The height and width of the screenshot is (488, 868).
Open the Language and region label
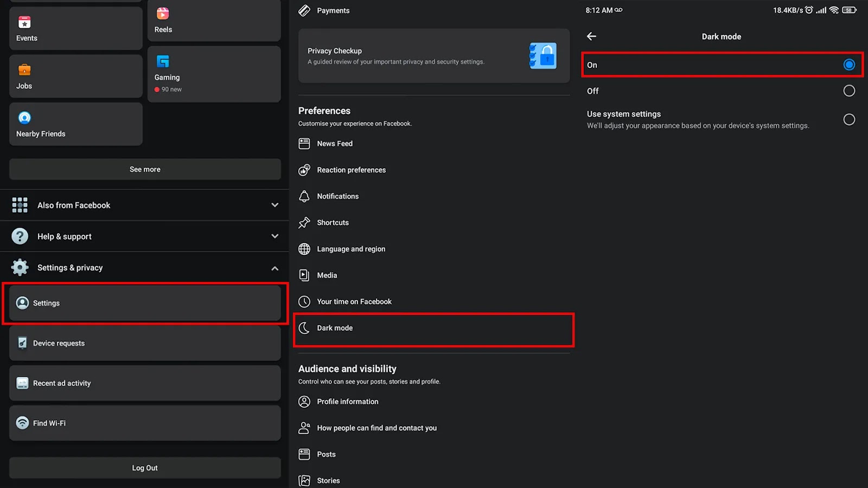tap(351, 249)
